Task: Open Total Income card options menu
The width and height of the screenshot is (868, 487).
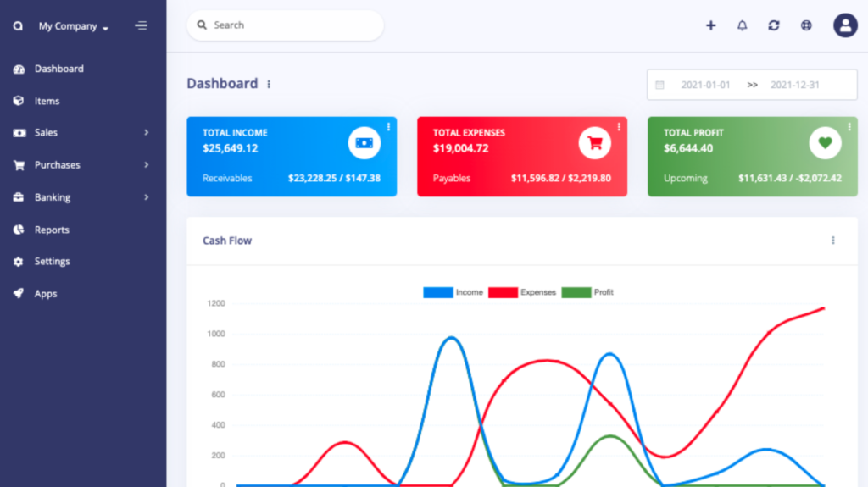Action: pos(388,127)
